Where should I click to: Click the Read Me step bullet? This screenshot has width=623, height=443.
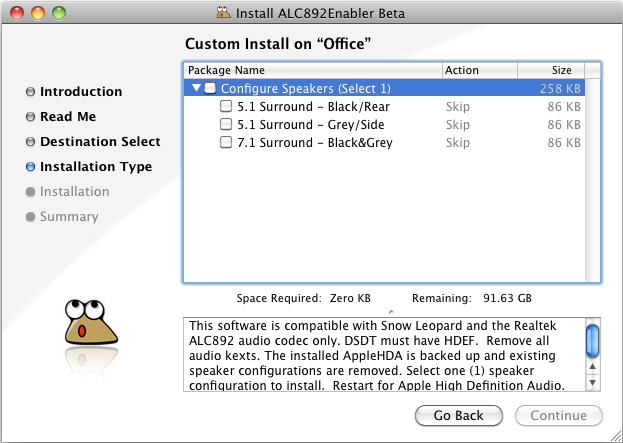click(x=30, y=117)
